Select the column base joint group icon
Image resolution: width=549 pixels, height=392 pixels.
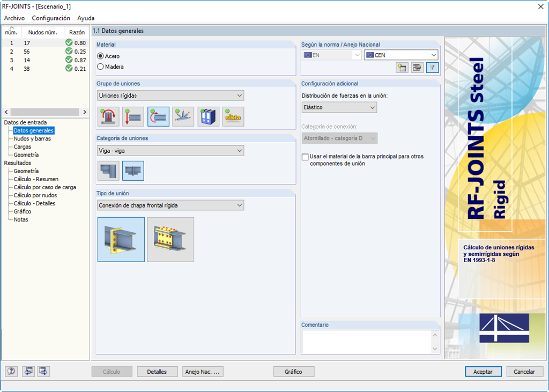pyautogui.click(x=108, y=117)
